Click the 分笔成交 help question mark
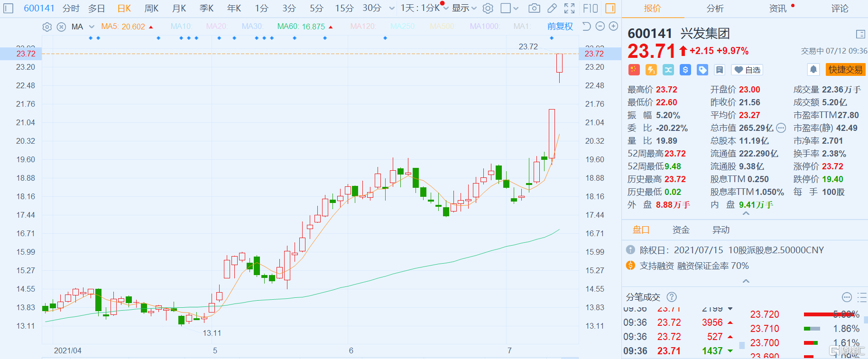The height and width of the screenshot is (359, 868). point(672,297)
